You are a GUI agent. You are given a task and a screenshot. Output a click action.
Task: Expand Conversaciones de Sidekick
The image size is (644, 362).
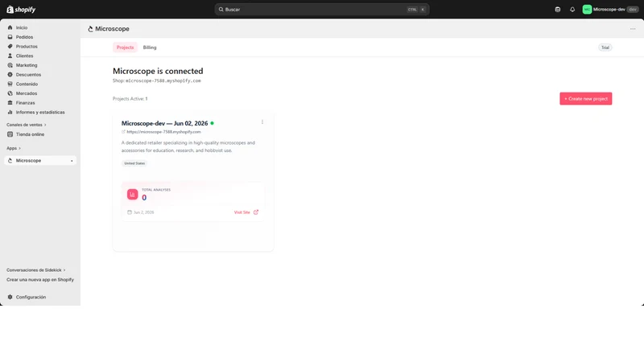pos(35,270)
